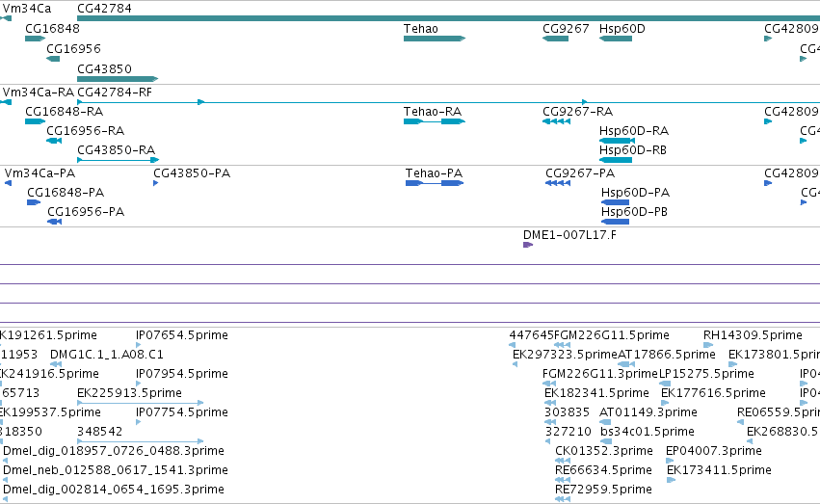Select the Hsp60D-RB transcript bar
Viewport: 820px width, 504px height.
coord(616,159)
